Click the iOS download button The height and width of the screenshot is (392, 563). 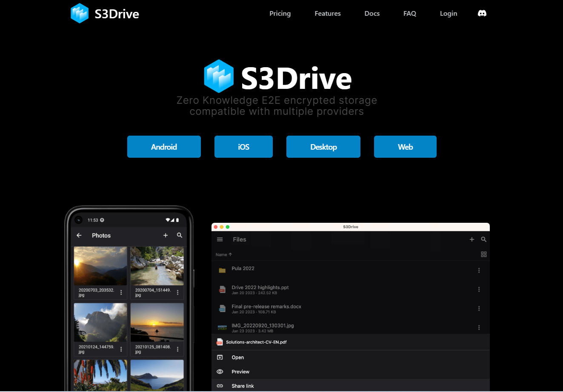243,147
